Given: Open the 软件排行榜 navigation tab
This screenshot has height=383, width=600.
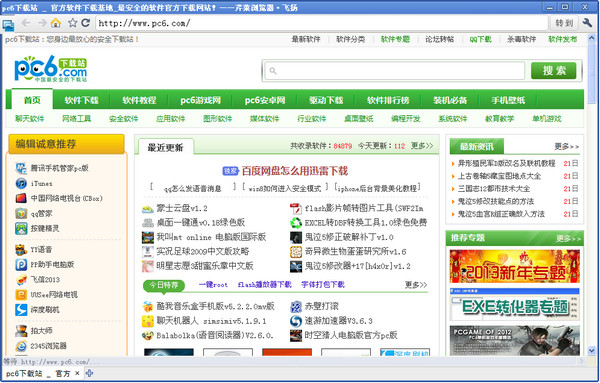Looking at the screenshot, I should point(388,100).
